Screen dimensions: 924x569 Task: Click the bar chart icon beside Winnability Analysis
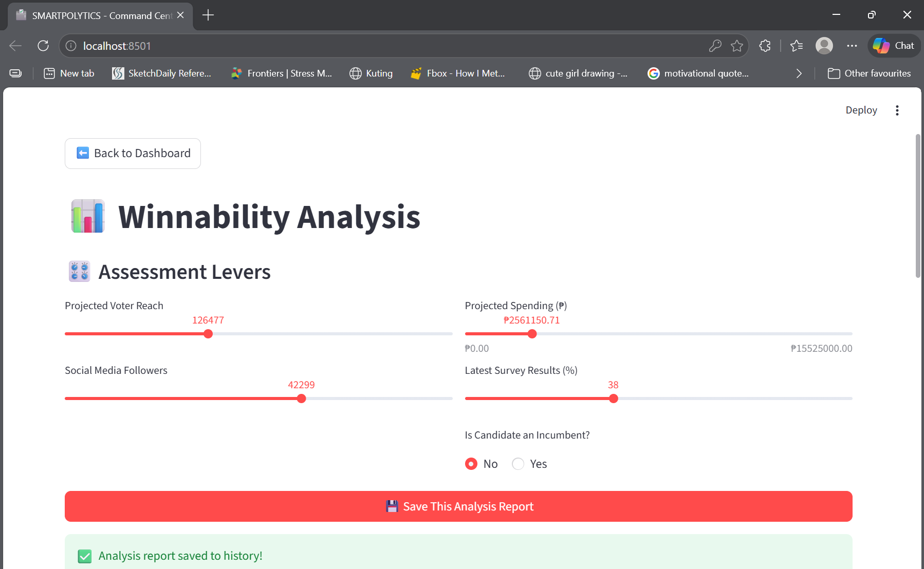[x=87, y=216]
